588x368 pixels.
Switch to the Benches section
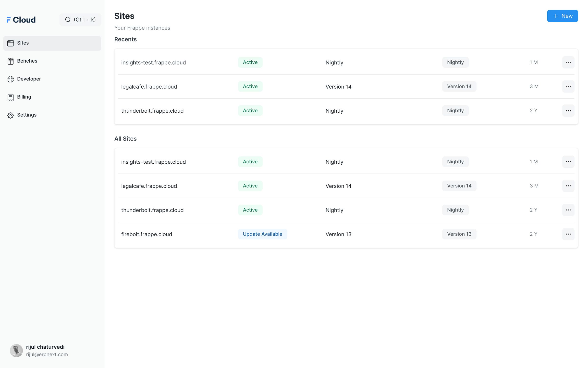click(27, 61)
